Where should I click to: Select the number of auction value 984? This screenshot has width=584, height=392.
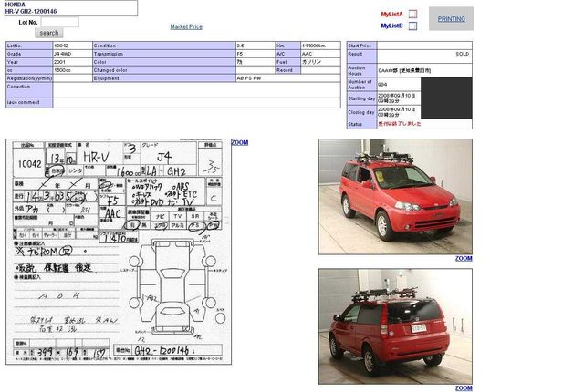point(382,85)
